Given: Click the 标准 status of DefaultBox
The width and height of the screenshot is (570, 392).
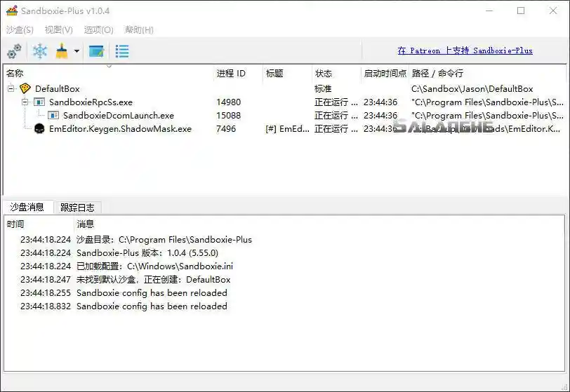Looking at the screenshot, I should click(x=323, y=88).
